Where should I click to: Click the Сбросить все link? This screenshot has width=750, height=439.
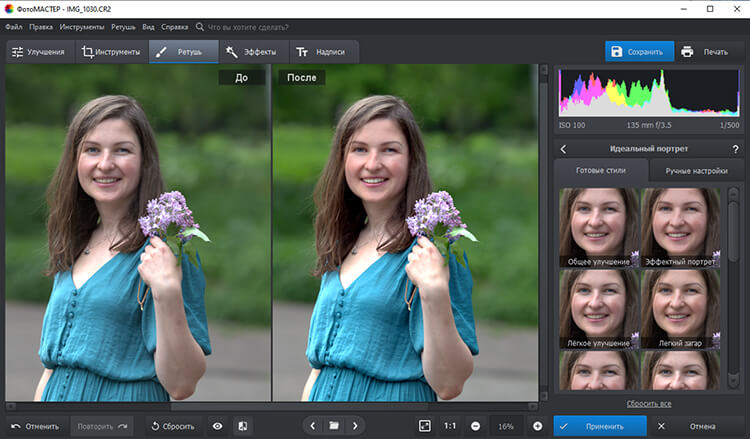tap(648, 403)
